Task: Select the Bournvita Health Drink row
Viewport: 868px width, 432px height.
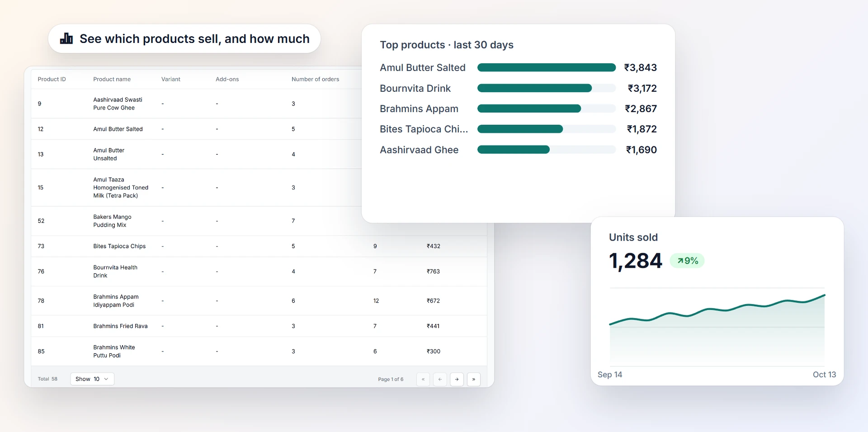Action: [259, 271]
